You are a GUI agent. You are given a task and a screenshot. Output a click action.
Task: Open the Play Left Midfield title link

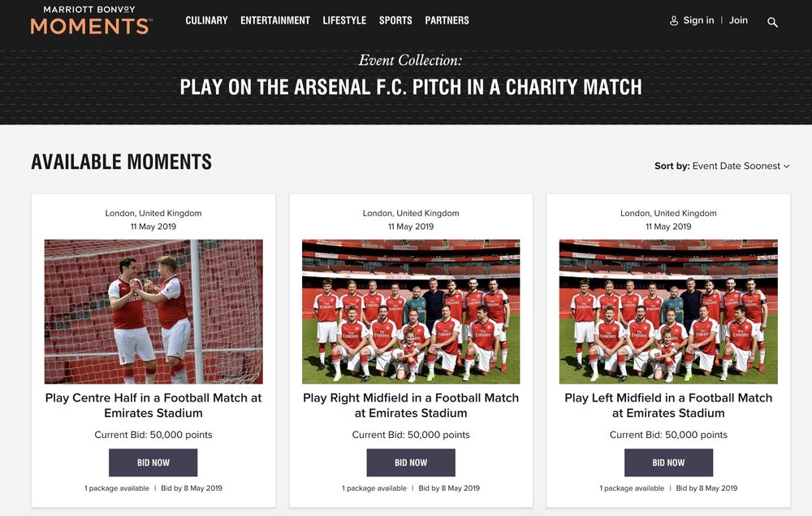coord(668,405)
